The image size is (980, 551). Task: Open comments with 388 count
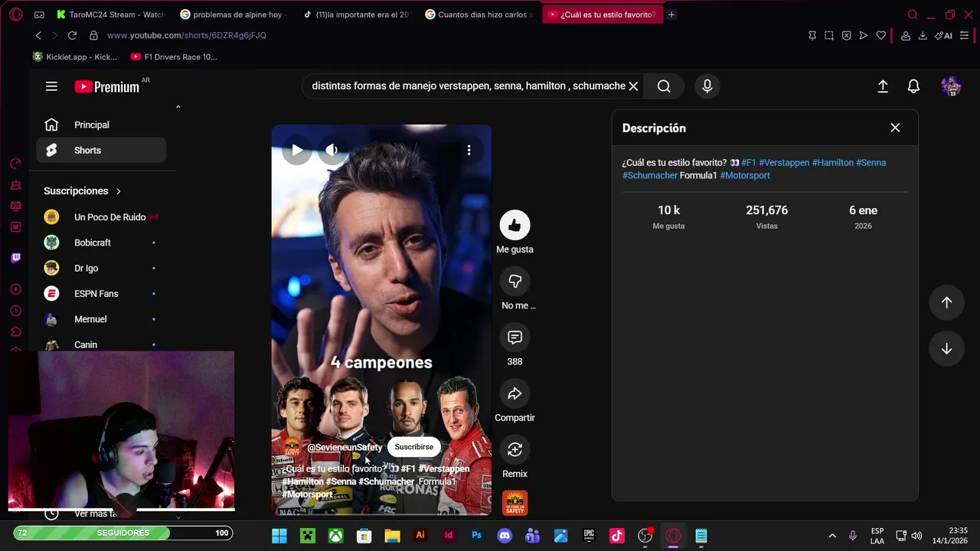point(514,337)
